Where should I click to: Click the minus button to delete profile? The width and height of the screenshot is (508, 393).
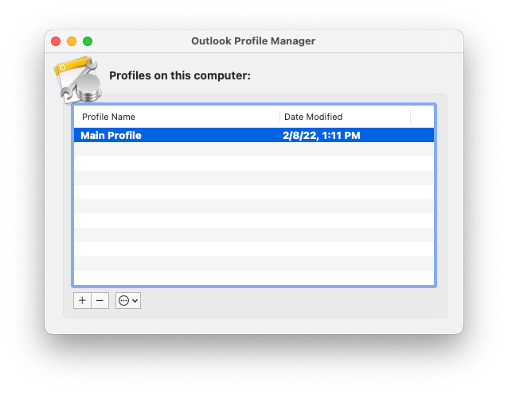click(x=100, y=301)
